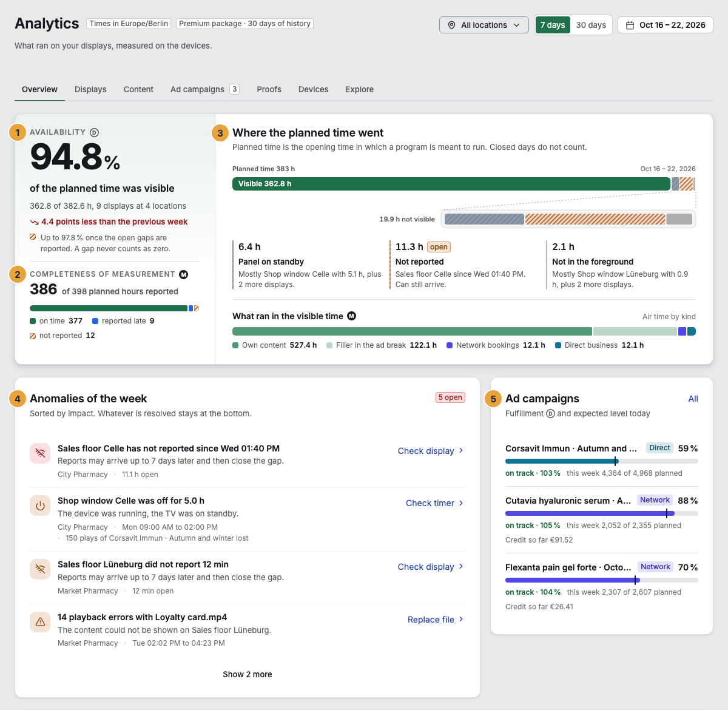Click the location pin icon in All locations
Image resolution: width=728 pixels, height=710 pixels.
pos(451,25)
